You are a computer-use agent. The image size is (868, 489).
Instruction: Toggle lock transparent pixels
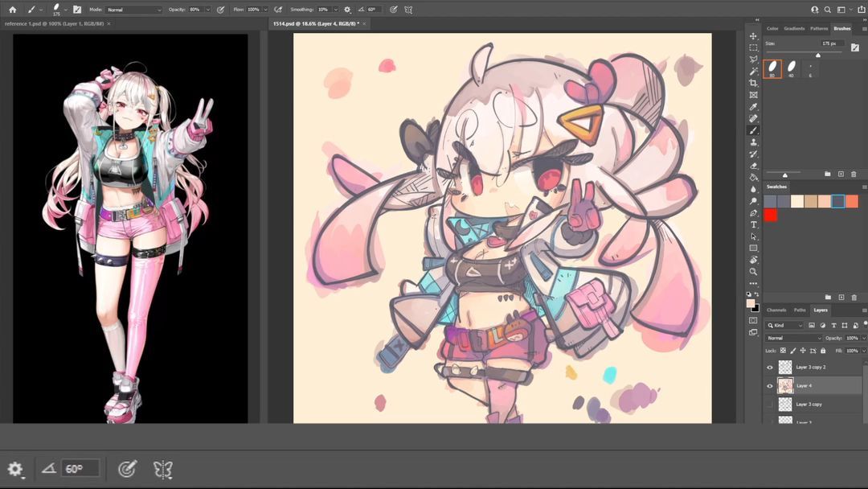[x=783, y=351]
